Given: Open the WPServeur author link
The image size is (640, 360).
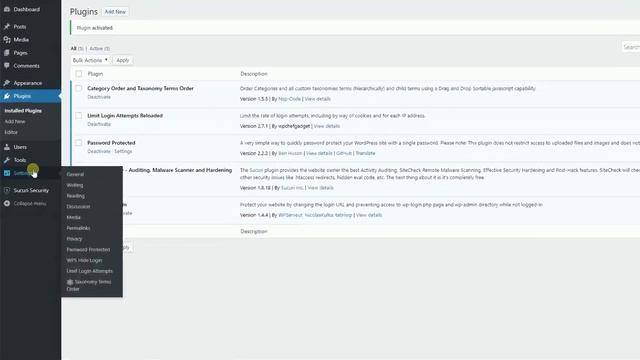Looking at the screenshot, I should (290, 215).
